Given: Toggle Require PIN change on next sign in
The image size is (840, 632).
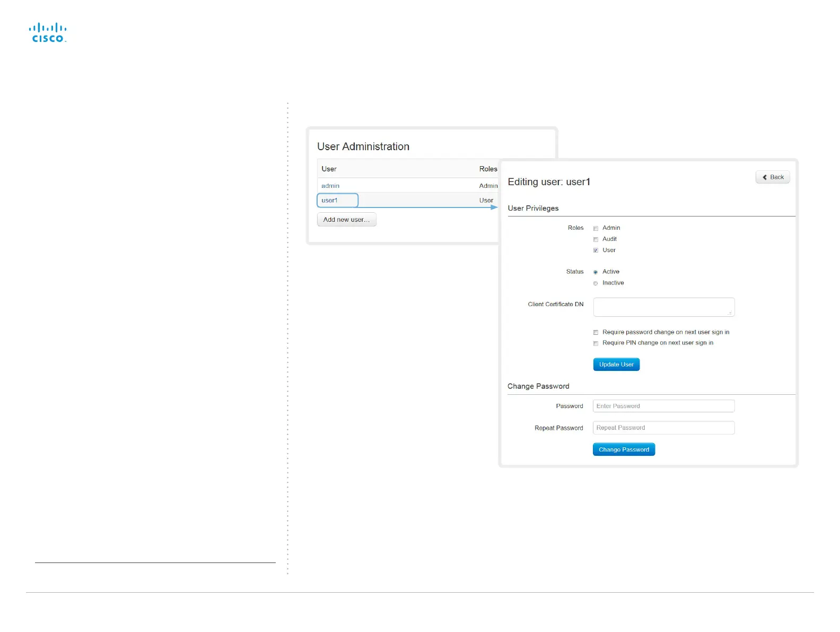Looking at the screenshot, I should [x=596, y=343].
